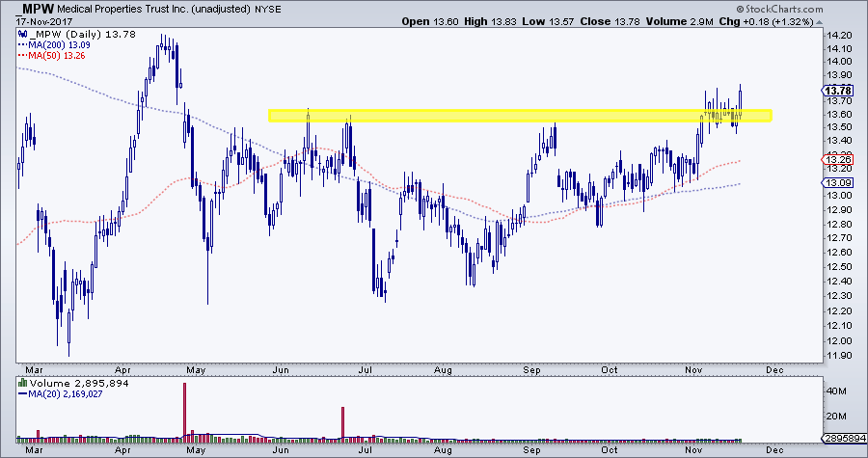The height and width of the screenshot is (458, 868).
Task: Click the Chg +0.18 (+1.32%) value in header
Action: (x=787, y=19)
